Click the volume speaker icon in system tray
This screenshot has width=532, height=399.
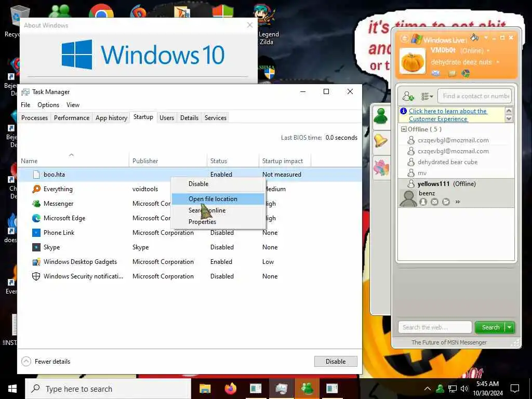coord(464,389)
